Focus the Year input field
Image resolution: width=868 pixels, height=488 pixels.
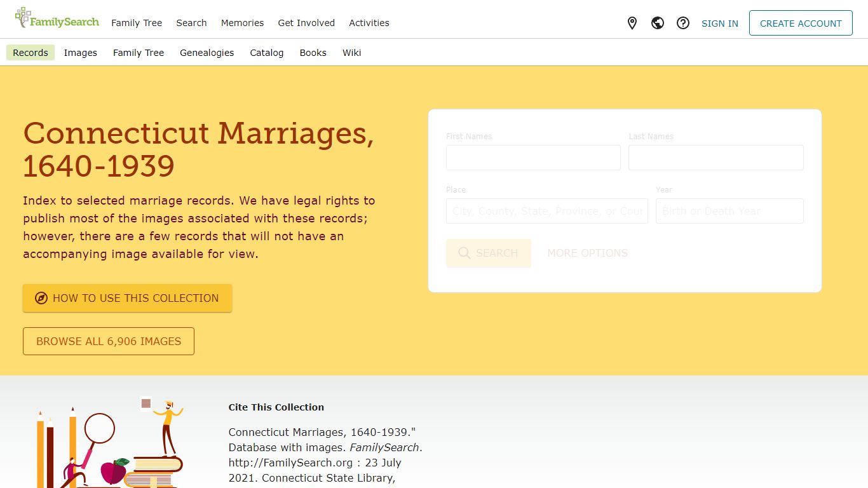(729, 211)
